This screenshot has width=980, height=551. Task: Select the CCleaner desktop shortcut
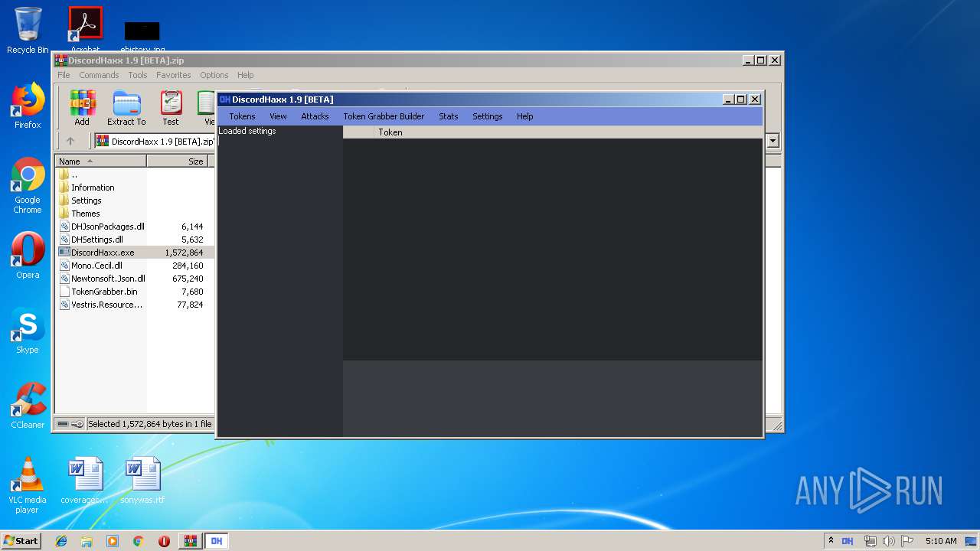[x=28, y=406]
